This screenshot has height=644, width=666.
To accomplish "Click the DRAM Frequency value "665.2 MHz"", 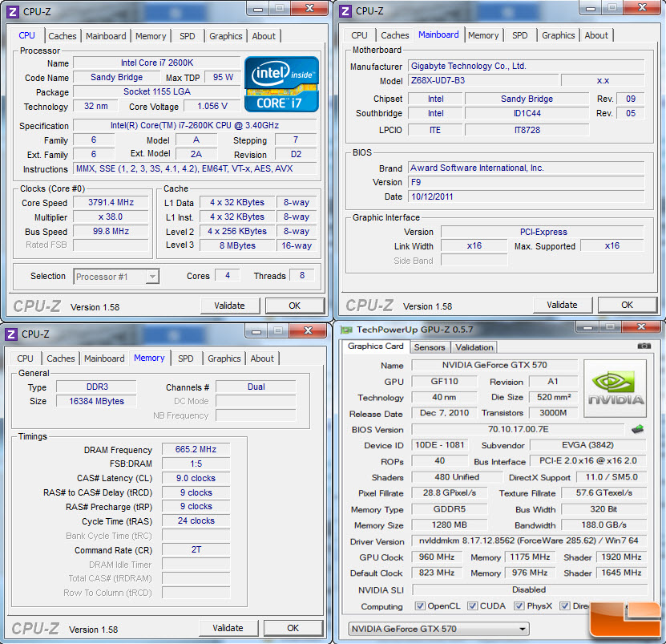I will (196, 449).
